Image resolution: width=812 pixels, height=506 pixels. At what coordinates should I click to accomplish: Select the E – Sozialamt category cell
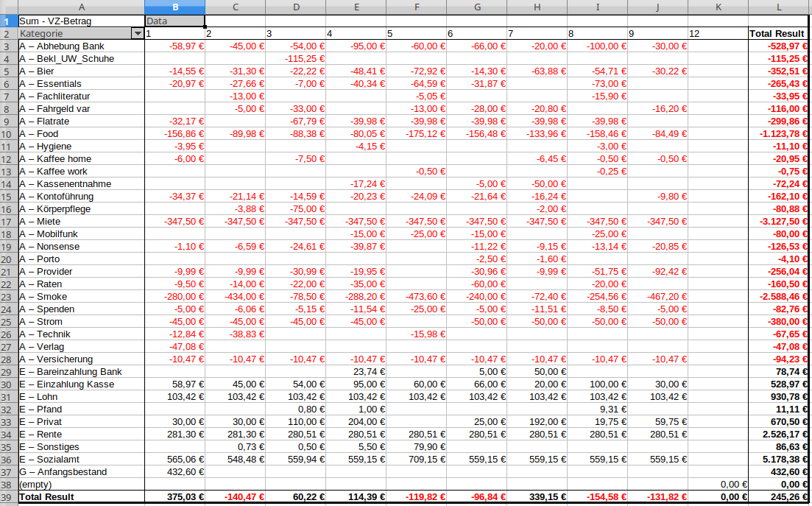pos(81,460)
